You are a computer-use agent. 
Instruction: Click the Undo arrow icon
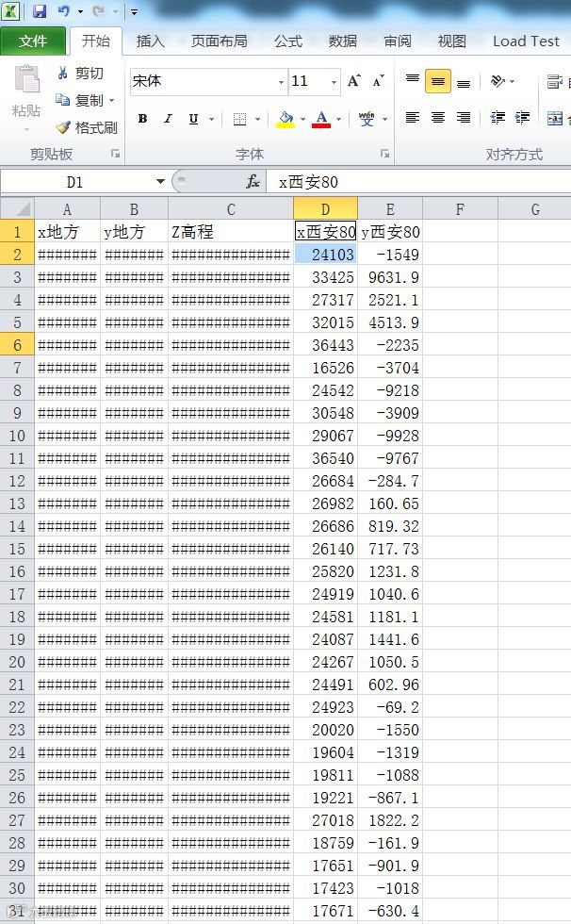click(x=63, y=10)
